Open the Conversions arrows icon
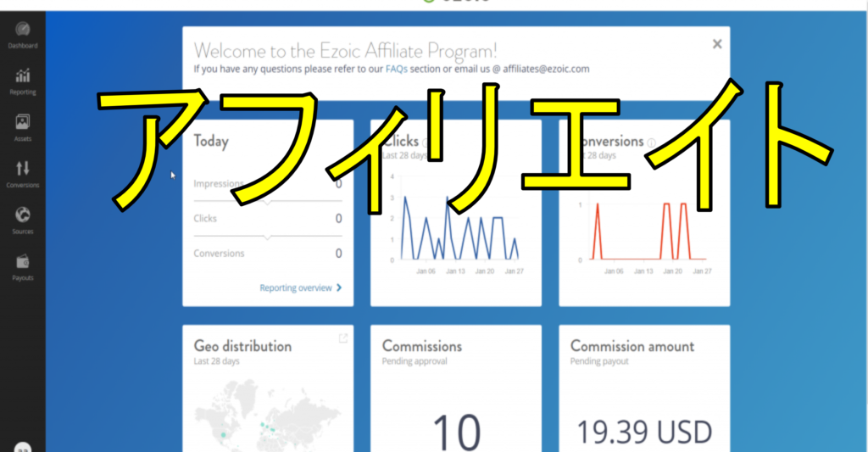 pyautogui.click(x=23, y=168)
